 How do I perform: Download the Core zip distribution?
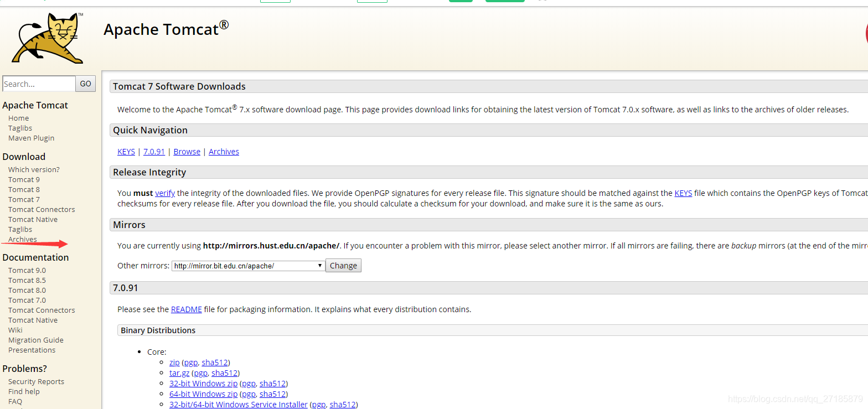174,363
